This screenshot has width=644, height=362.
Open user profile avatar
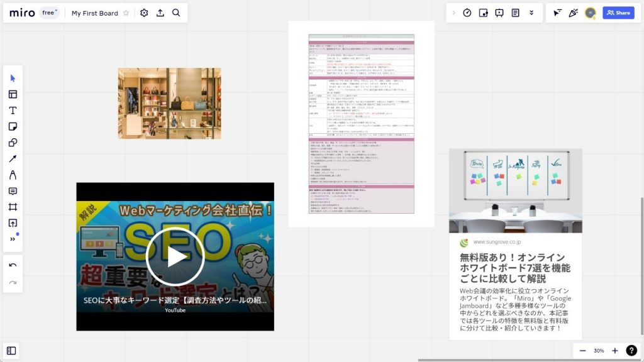tap(590, 13)
